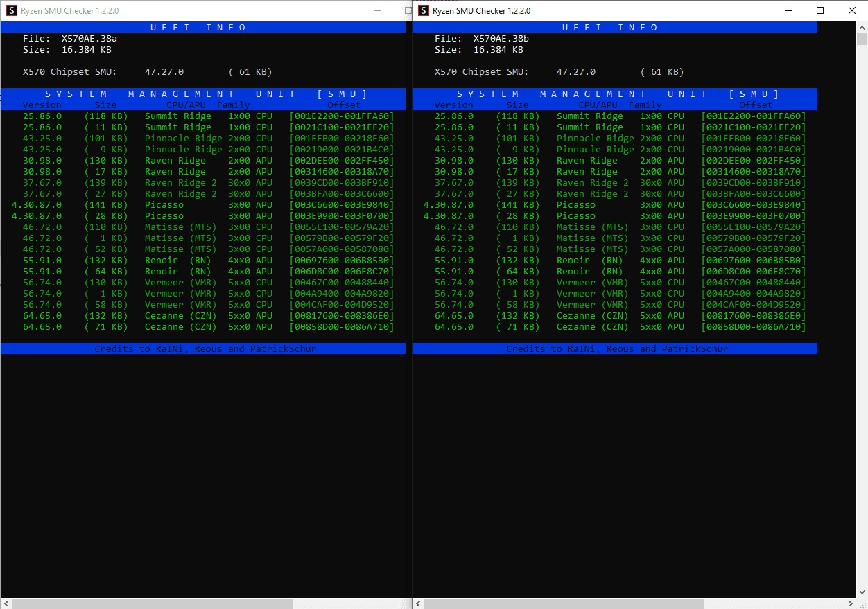
Task: Click offset [004A9400-004A9820] in the left window
Action: pyautogui.click(x=342, y=294)
